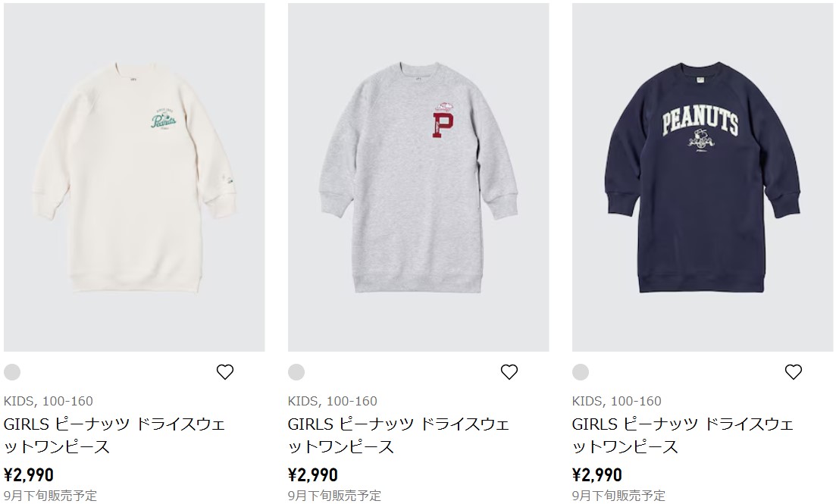Click KIDS, 100-160 label of middle product
Image resolution: width=836 pixels, height=504 pixels.
coord(333,401)
